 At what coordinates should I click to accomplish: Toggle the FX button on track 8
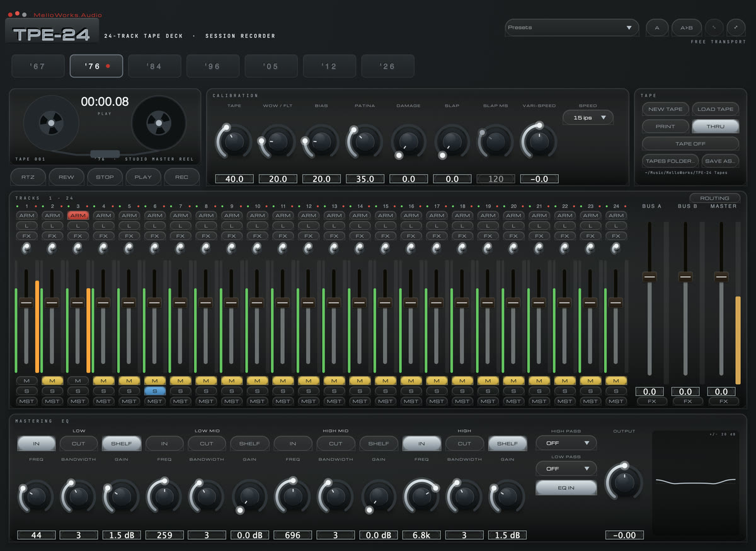point(206,236)
